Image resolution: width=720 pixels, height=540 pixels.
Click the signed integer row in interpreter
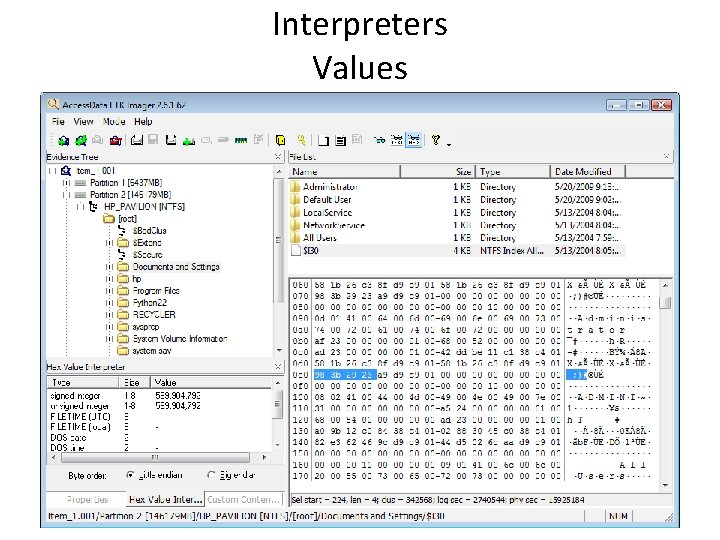click(161, 396)
